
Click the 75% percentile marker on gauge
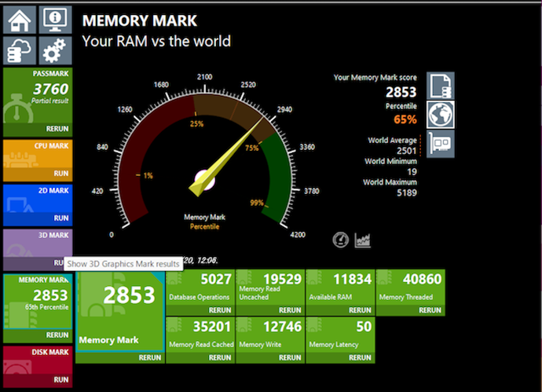251,148
